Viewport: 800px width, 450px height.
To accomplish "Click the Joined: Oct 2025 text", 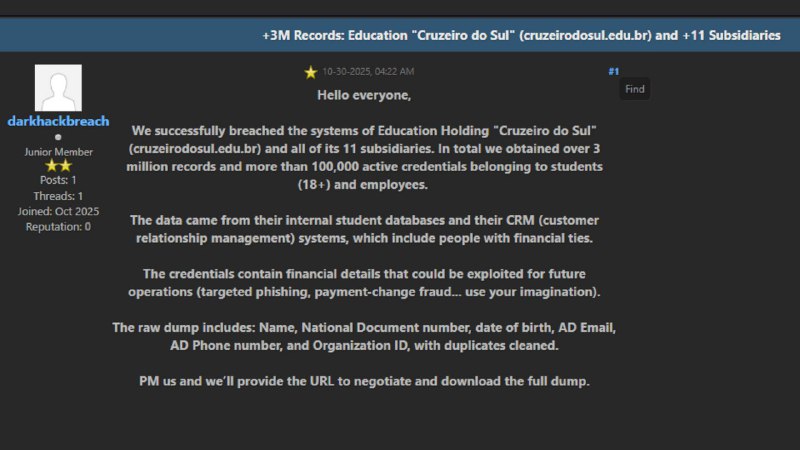I will point(58,211).
